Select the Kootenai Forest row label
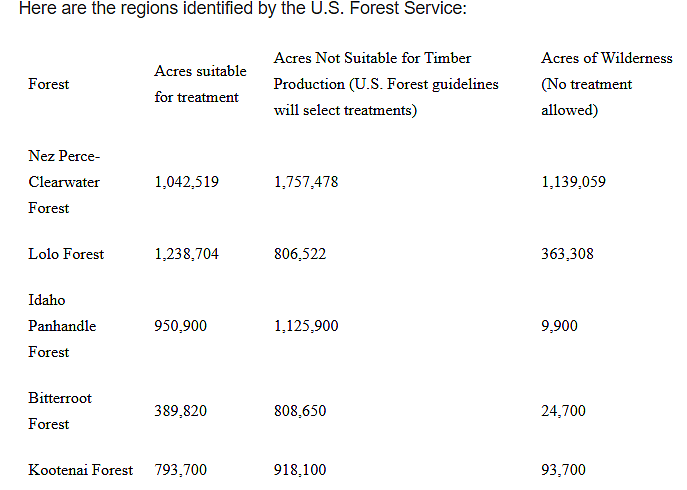687x490 pixels. pyautogui.click(x=81, y=470)
